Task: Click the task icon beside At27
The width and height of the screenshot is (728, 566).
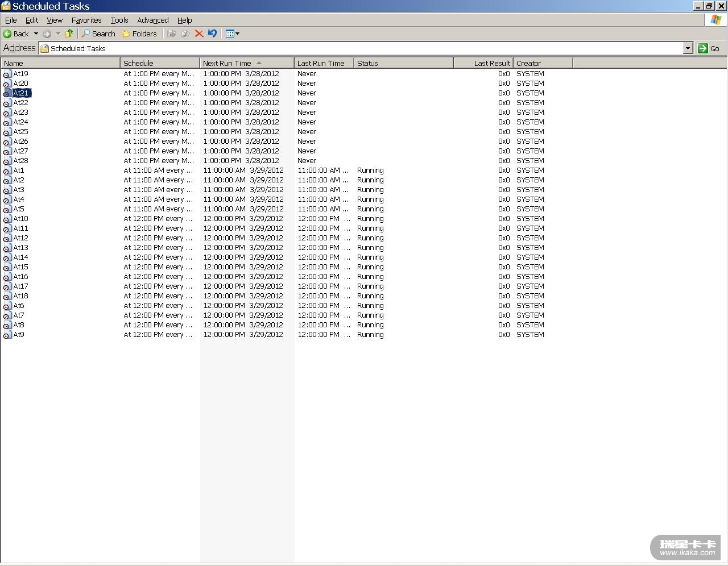Action: tap(7, 151)
